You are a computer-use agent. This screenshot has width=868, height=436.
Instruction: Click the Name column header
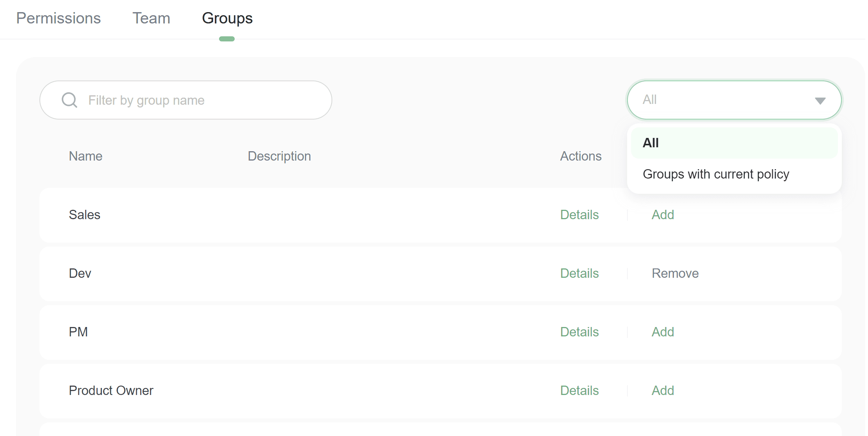(86, 156)
